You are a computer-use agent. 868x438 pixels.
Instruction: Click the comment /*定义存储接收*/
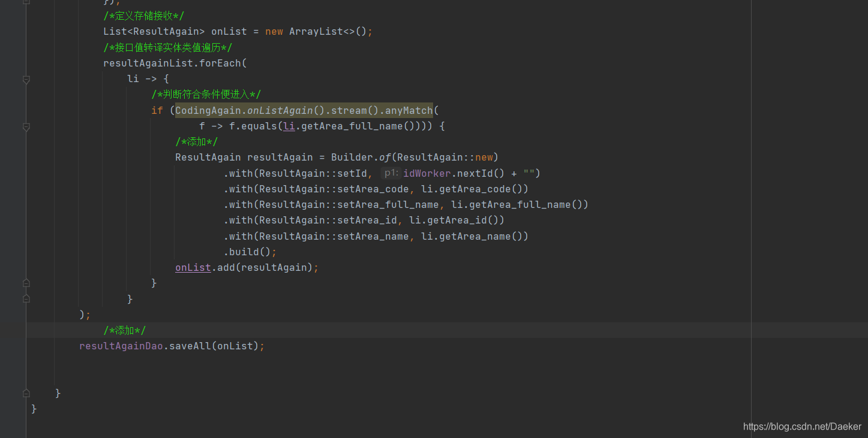(143, 16)
